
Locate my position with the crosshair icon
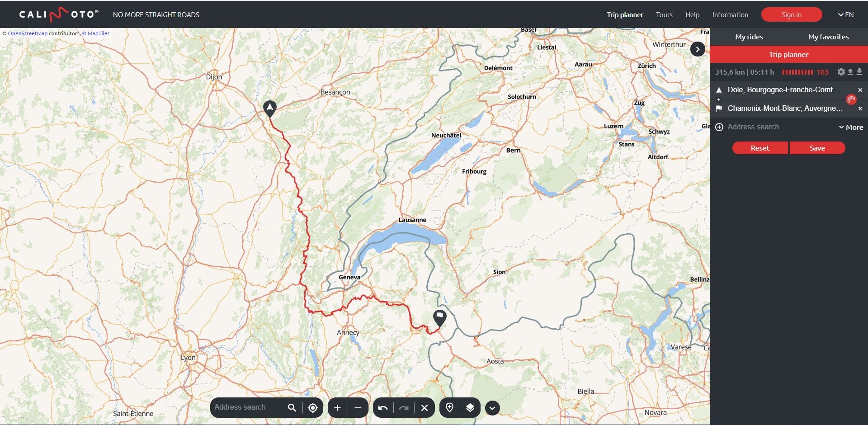[x=313, y=408]
